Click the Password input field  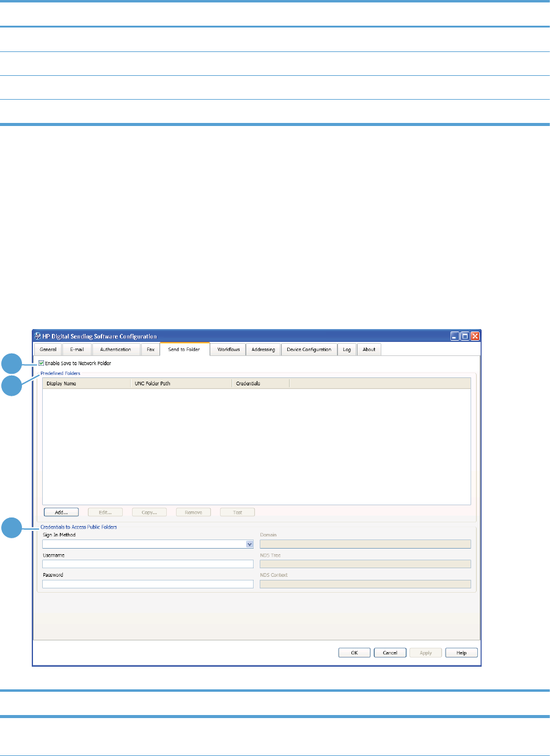148,584
